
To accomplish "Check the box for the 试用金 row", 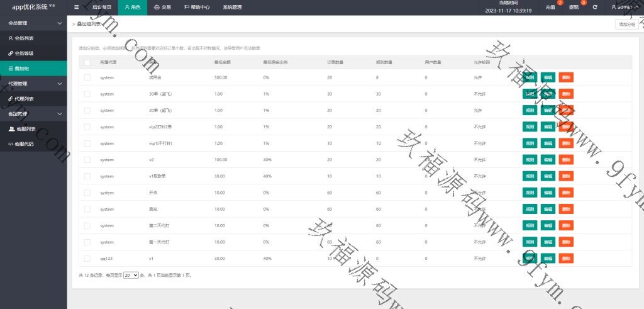I will click(87, 77).
